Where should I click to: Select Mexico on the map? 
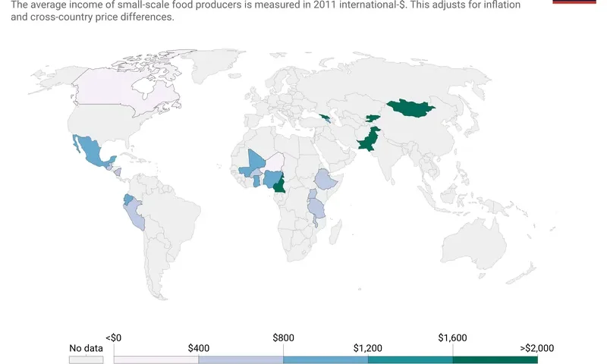click(92, 151)
